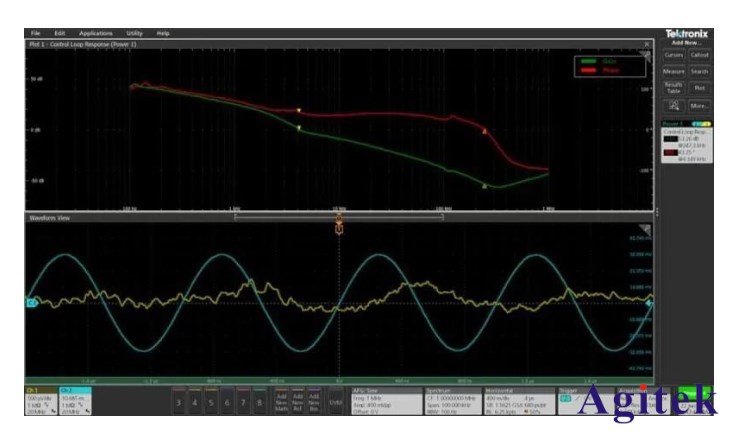Open the Applications menu
The height and width of the screenshot is (438, 738).
click(96, 33)
